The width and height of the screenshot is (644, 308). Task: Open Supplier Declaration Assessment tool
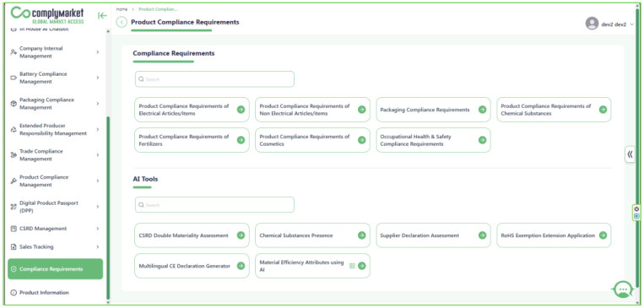[x=433, y=235]
